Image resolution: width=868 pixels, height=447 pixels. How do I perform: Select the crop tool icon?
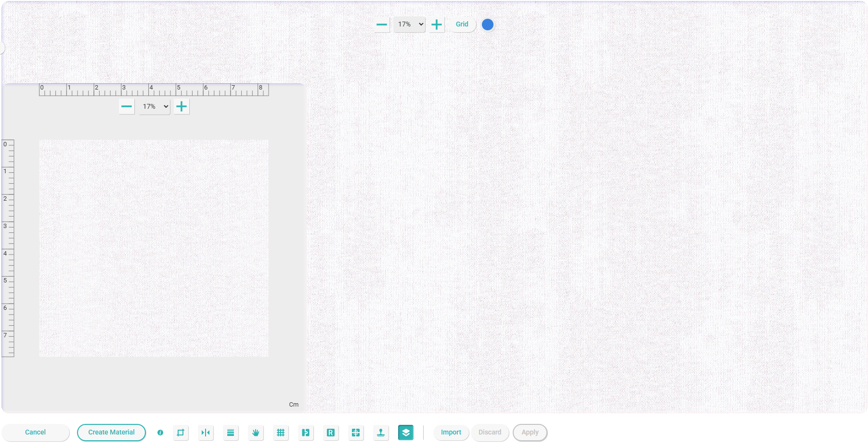tap(181, 433)
